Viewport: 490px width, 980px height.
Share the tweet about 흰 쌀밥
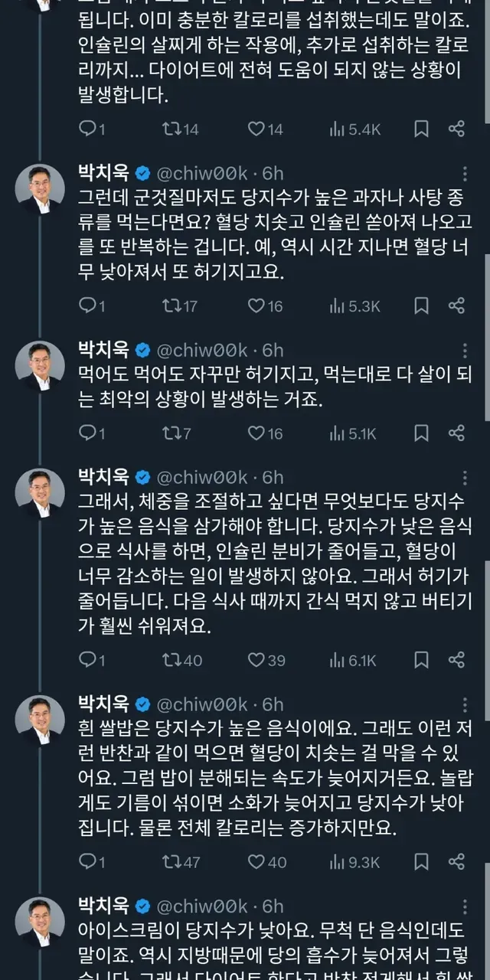pos(456,862)
